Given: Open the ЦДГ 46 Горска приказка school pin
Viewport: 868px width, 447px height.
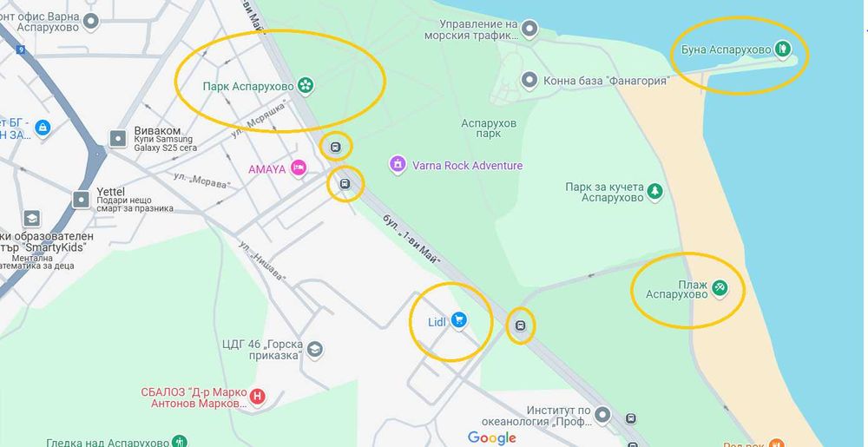Looking at the screenshot, I should 315,350.
